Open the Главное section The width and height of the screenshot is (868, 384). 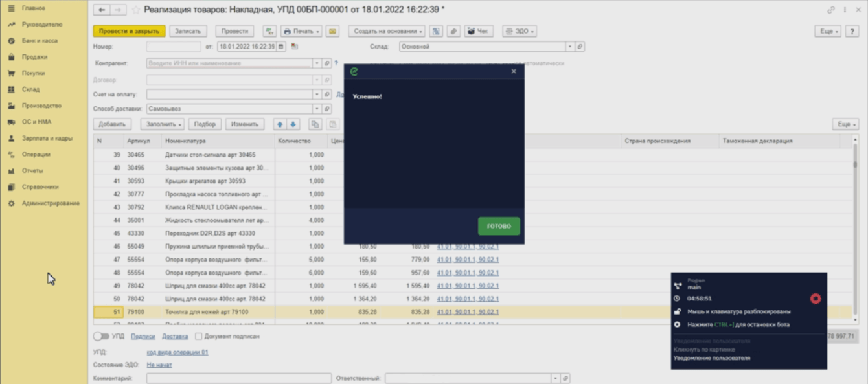[x=34, y=8]
